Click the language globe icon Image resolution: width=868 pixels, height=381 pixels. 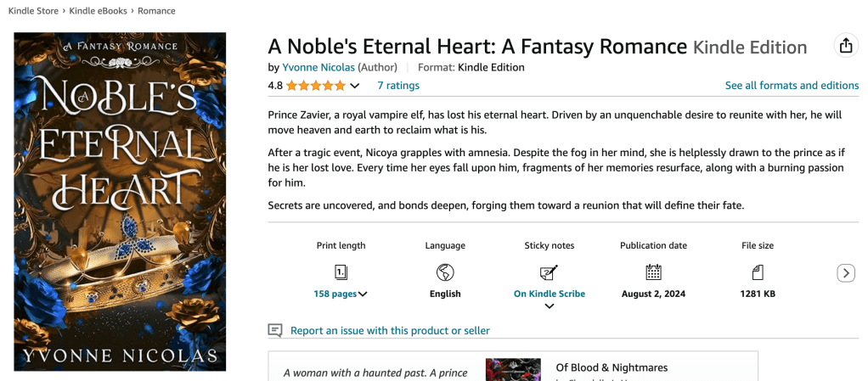(x=445, y=272)
